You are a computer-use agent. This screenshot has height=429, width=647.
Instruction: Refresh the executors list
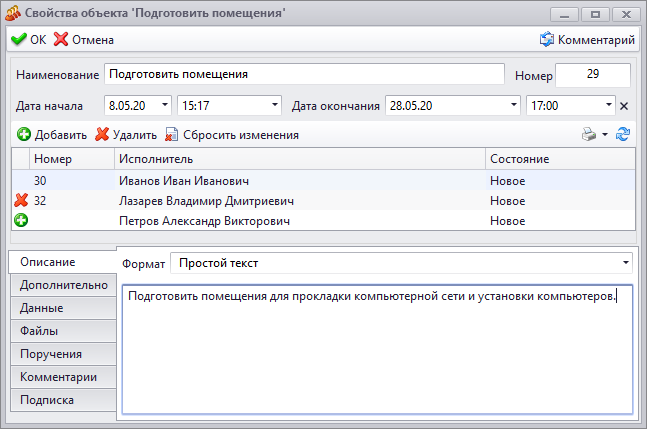pyautogui.click(x=623, y=134)
